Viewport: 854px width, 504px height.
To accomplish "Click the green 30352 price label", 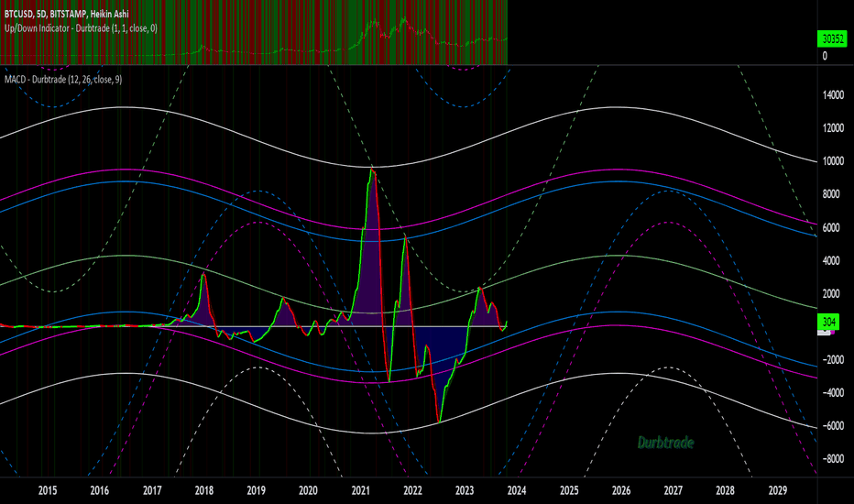I will 833,38.
